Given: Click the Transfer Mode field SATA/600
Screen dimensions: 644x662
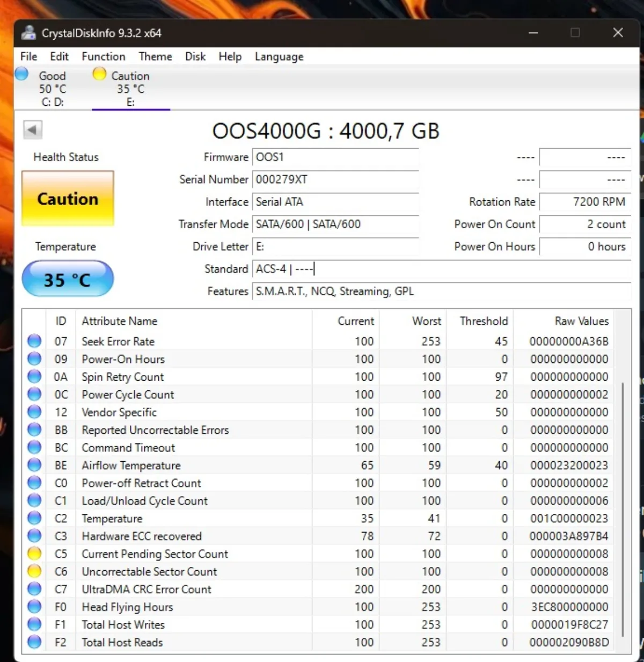Looking at the screenshot, I should [335, 224].
